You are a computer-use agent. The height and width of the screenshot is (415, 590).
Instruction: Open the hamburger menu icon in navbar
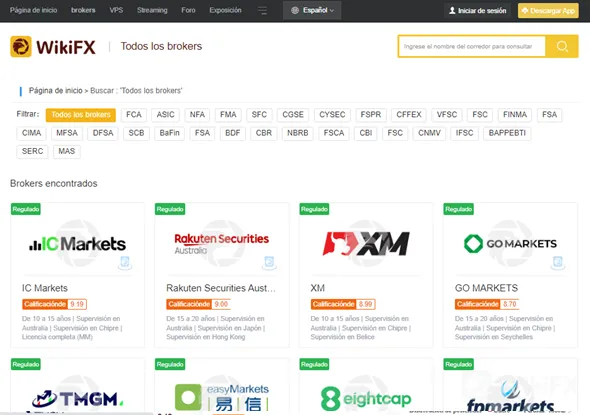tap(262, 11)
